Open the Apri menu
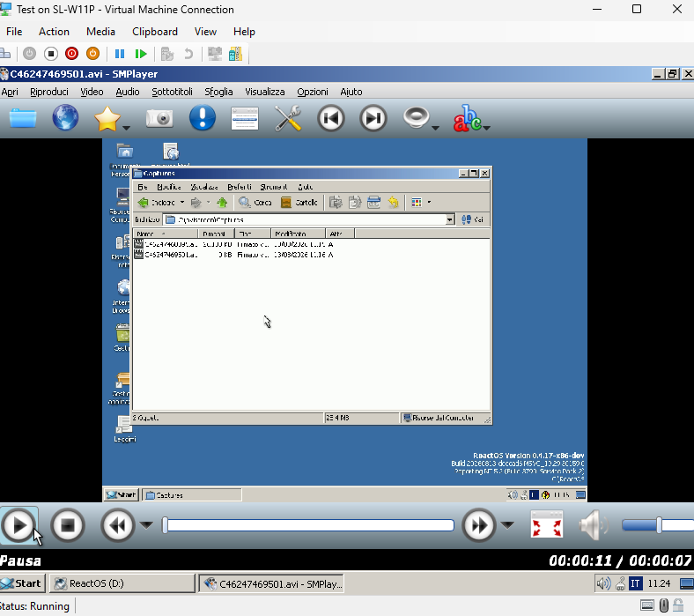 (10, 92)
